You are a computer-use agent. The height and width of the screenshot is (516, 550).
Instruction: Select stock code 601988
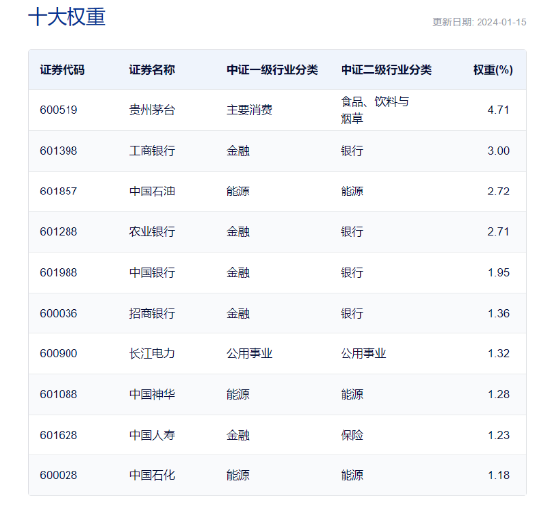point(58,273)
